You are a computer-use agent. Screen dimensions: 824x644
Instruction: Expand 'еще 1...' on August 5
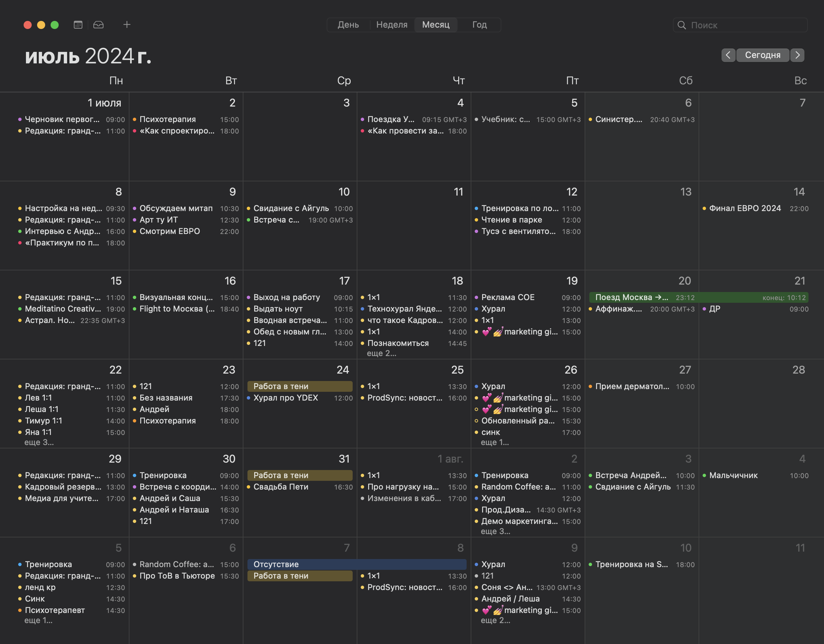coord(38,621)
